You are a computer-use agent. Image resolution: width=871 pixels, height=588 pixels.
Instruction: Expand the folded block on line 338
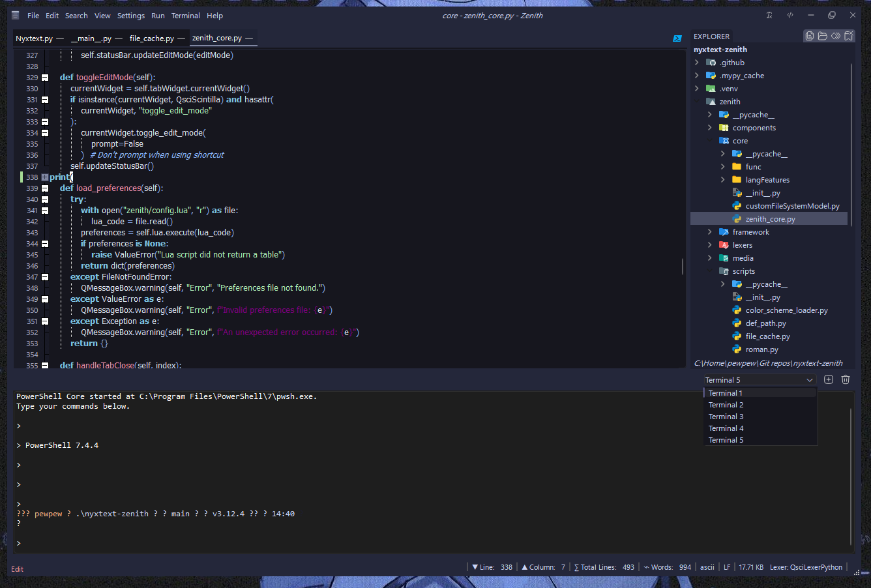45,177
